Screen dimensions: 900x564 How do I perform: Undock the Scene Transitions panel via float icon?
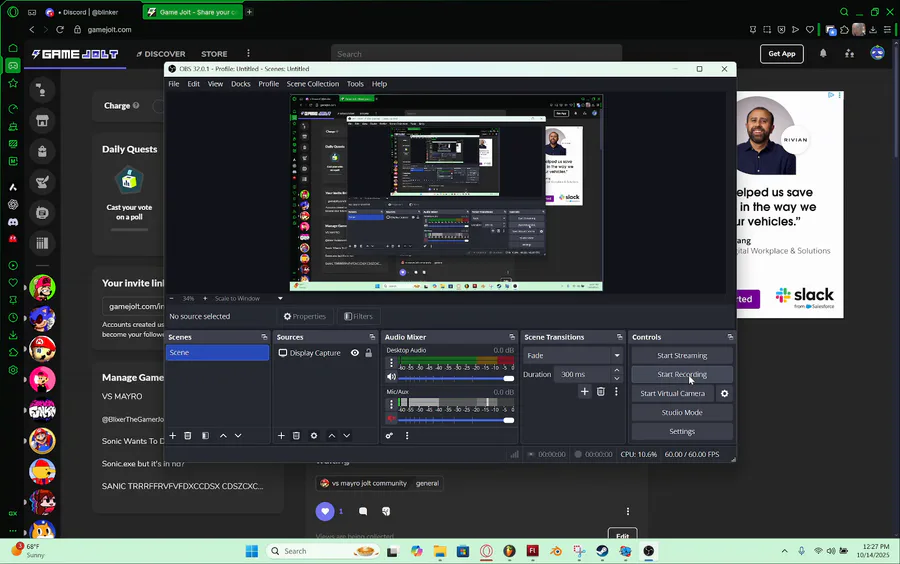(619, 337)
